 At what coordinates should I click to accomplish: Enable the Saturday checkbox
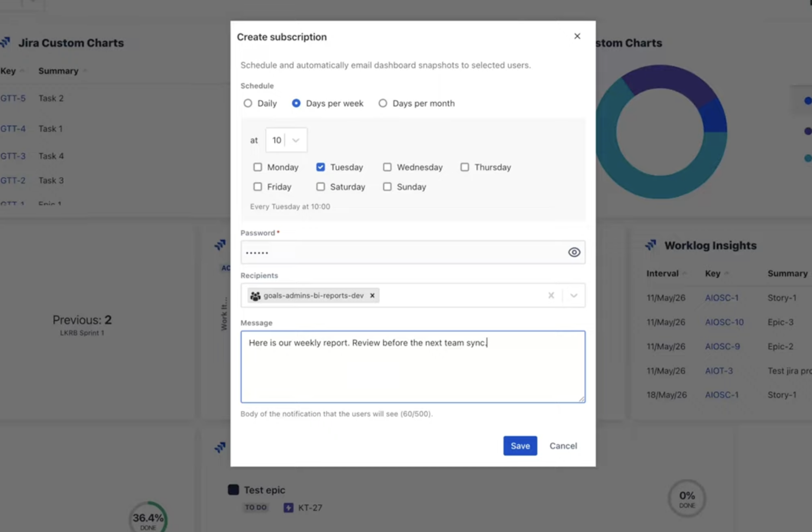[x=320, y=187]
